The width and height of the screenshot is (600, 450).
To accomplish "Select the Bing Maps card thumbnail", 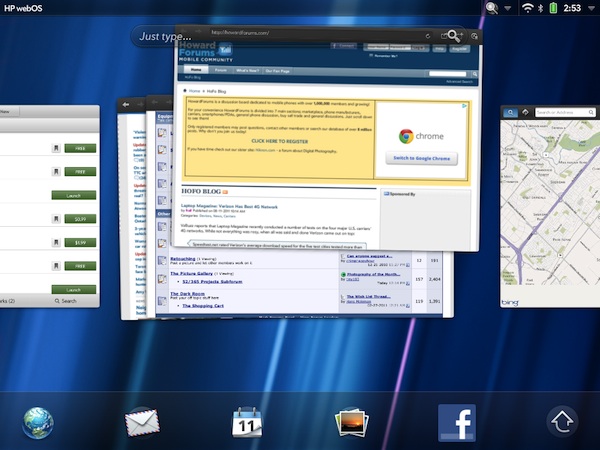I will (550, 207).
